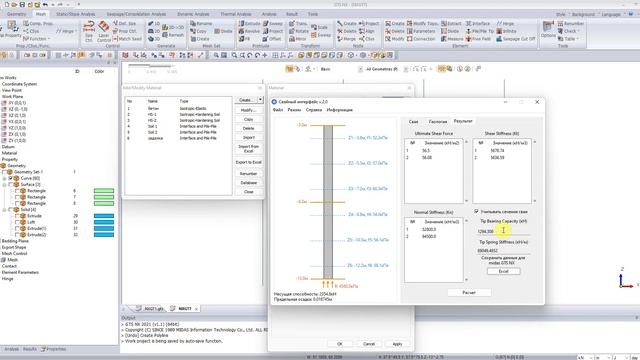Open the Options tool icon
The image size is (640, 360).
point(548,30)
